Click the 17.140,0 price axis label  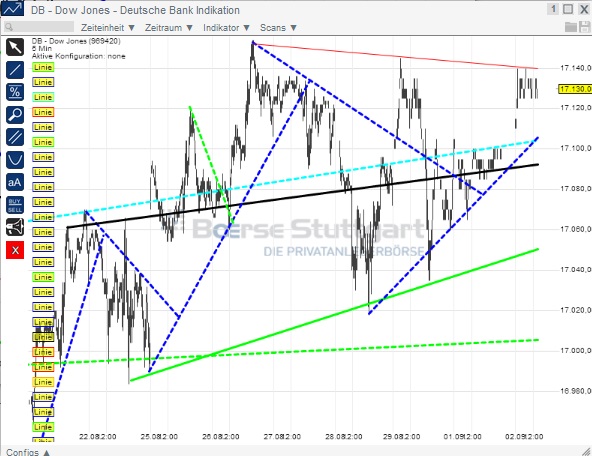[x=575, y=68]
